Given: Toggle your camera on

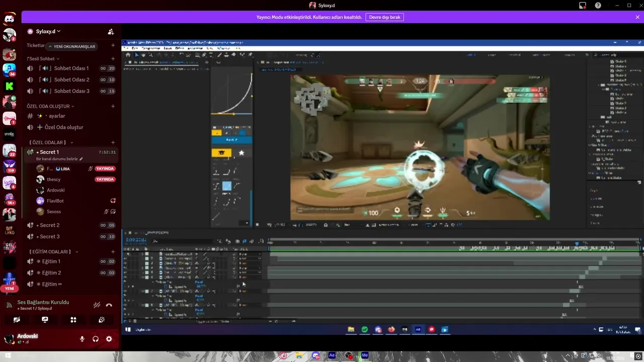Looking at the screenshot, I should (17, 319).
